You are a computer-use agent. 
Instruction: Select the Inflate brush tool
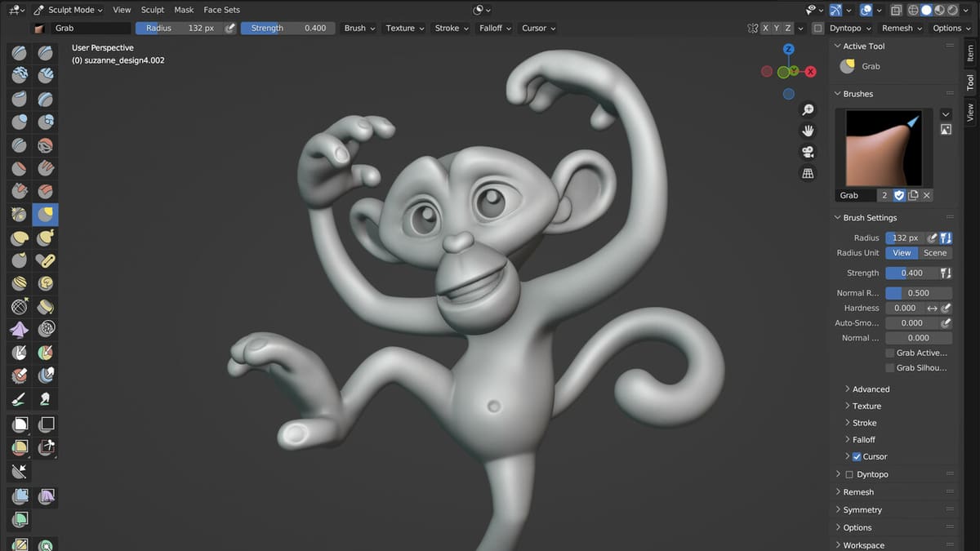tap(20, 122)
